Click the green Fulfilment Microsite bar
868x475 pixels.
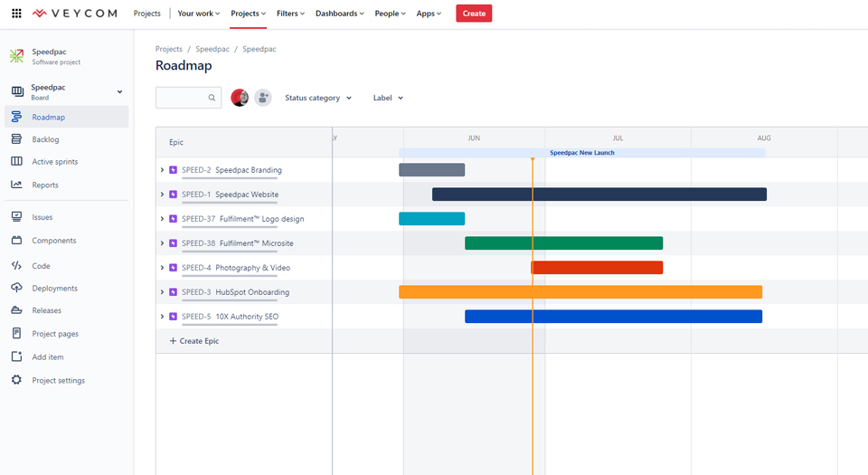click(x=564, y=243)
